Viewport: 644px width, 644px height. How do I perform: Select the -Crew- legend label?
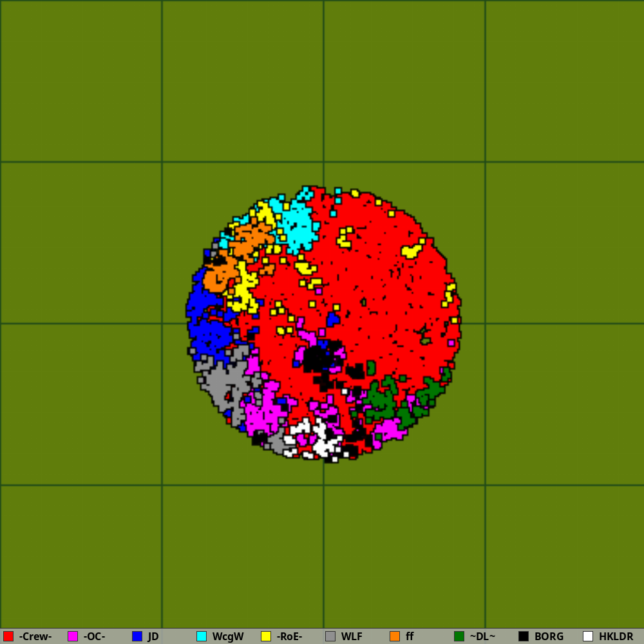(35, 637)
